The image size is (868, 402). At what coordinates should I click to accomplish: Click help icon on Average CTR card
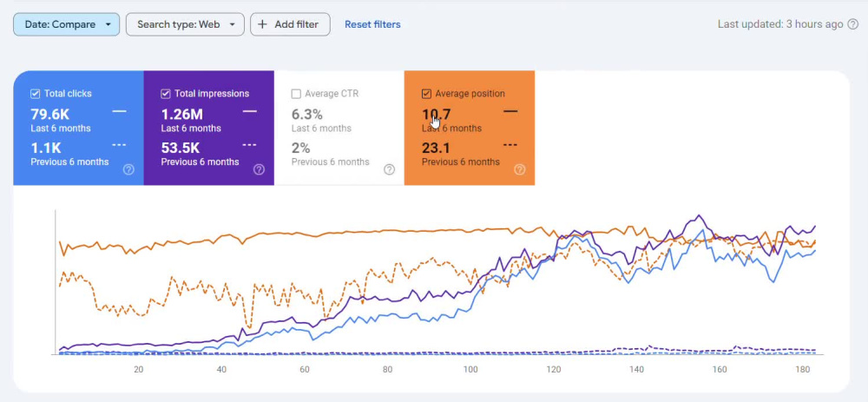pos(389,169)
